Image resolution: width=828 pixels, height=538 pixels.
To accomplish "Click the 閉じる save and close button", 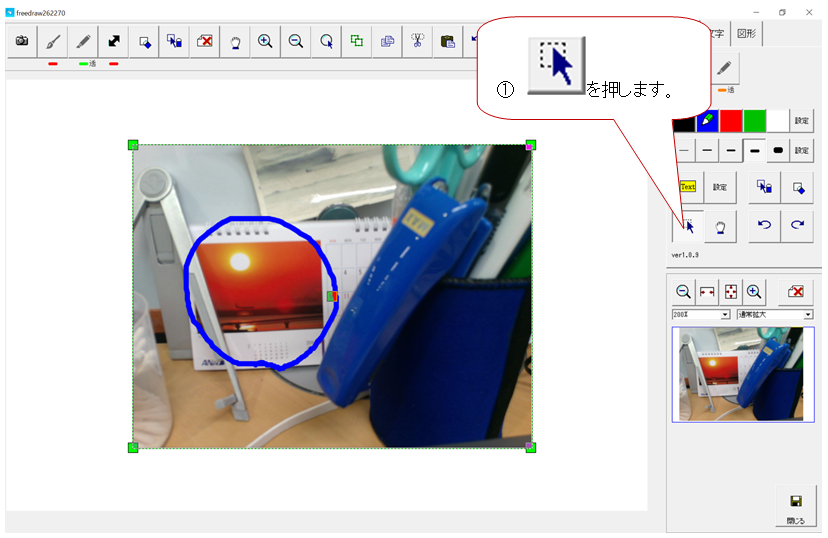I will click(795, 508).
